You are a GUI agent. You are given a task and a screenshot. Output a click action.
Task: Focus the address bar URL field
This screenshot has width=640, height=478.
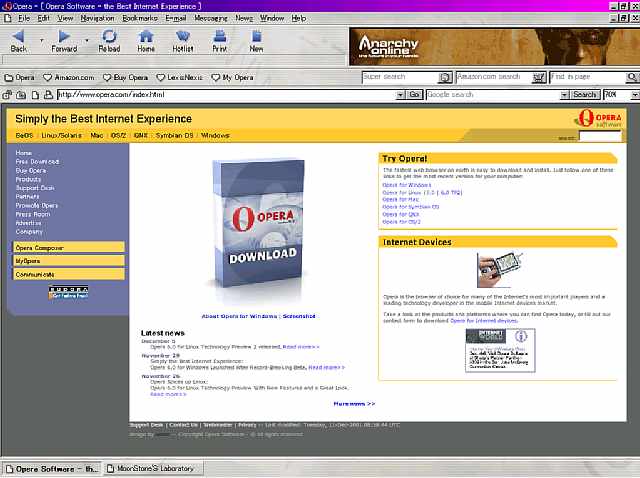227,95
